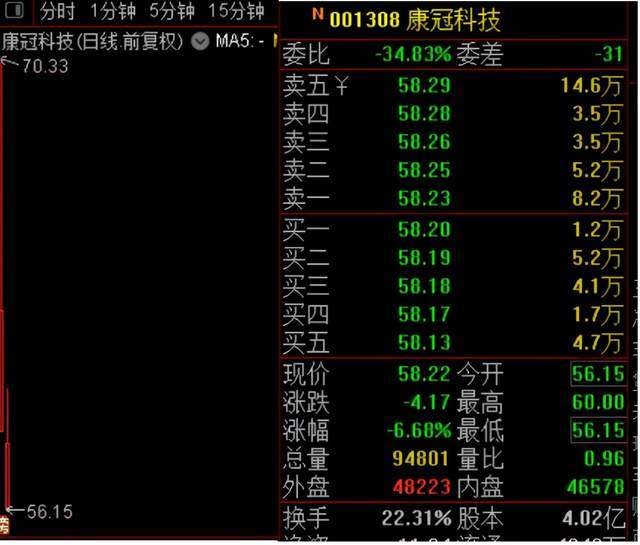
Task: Click 外盘 value 48223
Action: coord(422,487)
